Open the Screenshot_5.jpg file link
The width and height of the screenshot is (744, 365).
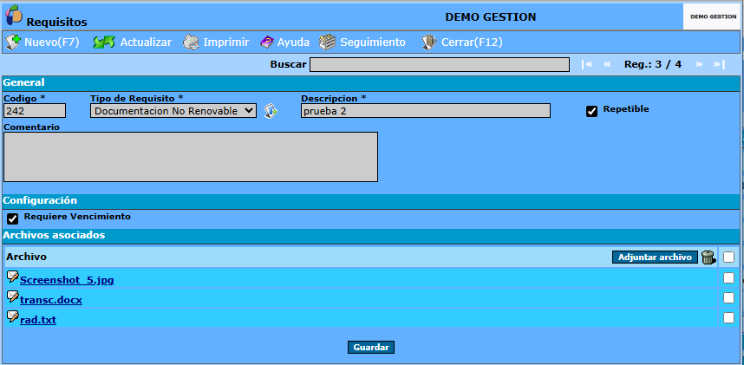point(67,280)
